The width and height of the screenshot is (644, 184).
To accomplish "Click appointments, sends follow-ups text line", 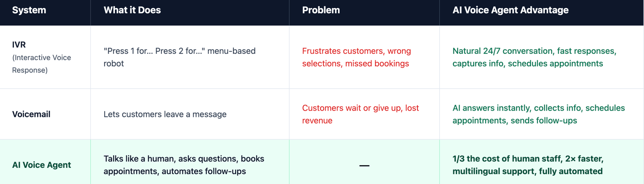I will point(514,120).
